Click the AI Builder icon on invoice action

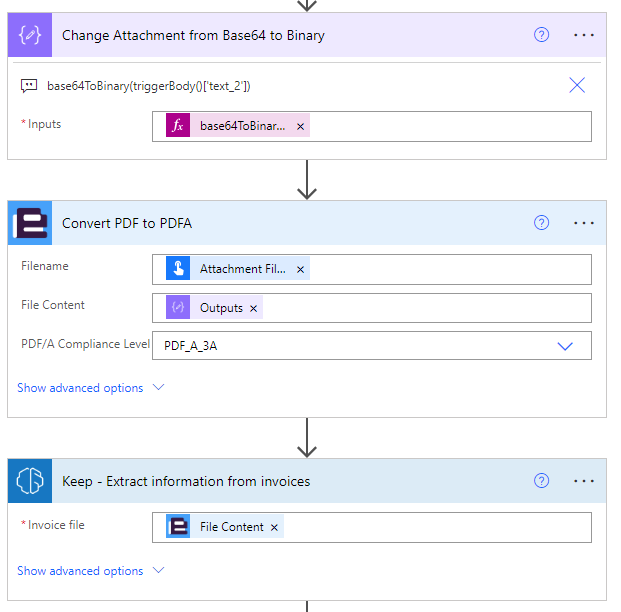[29, 481]
